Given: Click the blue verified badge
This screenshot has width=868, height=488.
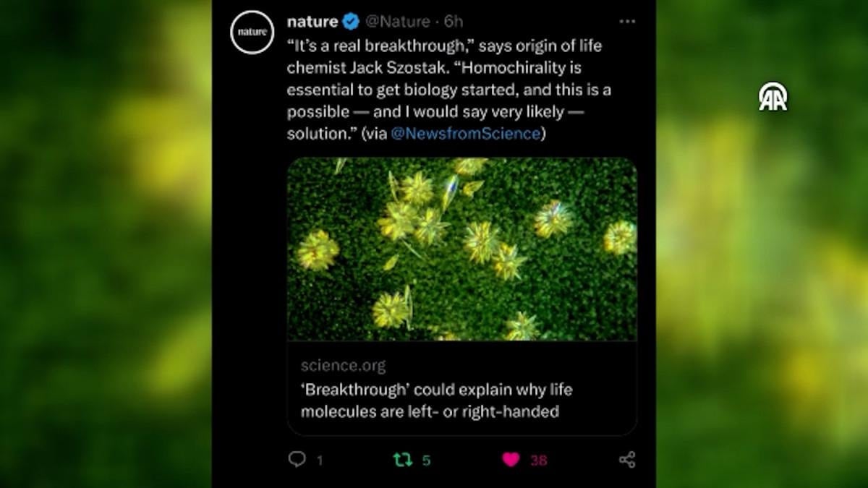Looking at the screenshot, I should pos(351,22).
